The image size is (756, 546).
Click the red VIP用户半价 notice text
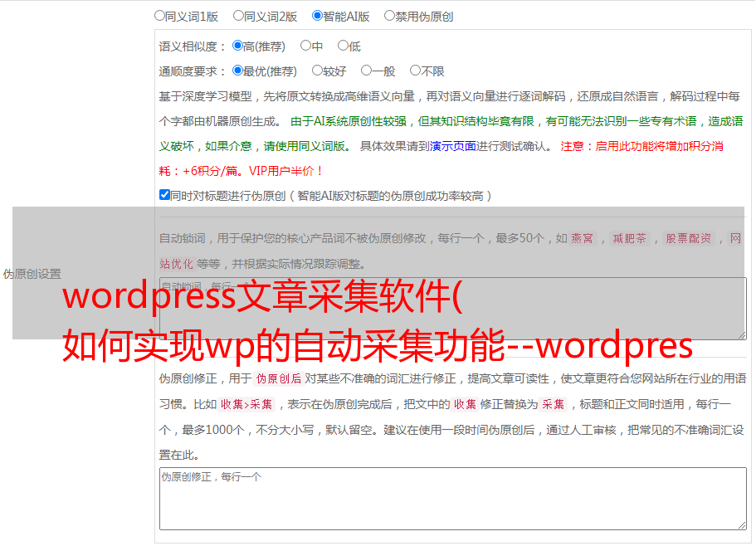[285, 171]
